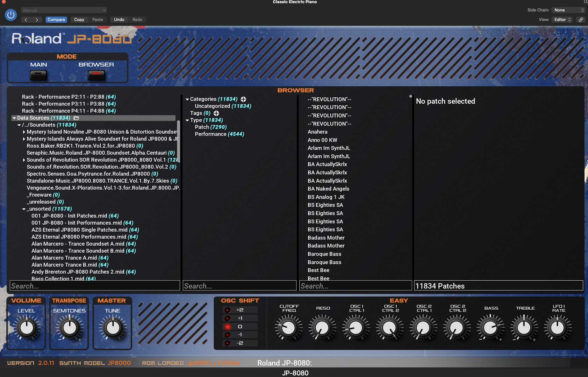
Task: Click the Undo button
Action: [x=119, y=20]
